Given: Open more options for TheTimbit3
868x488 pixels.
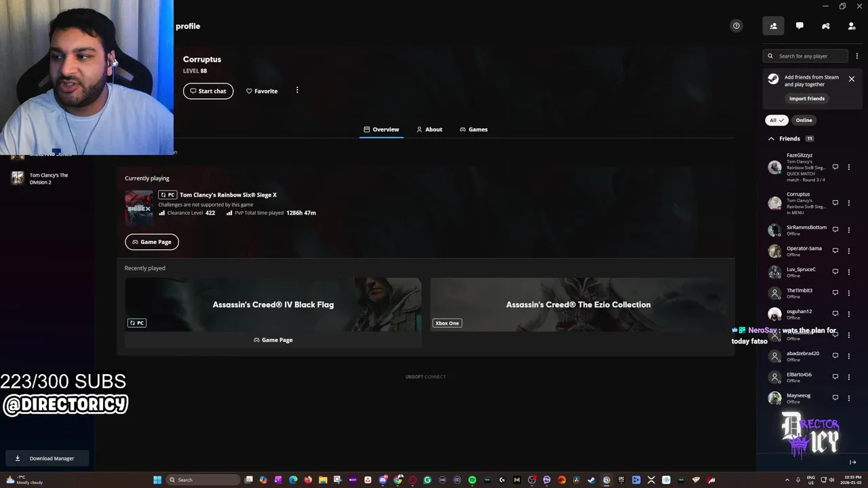Looking at the screenshot, I should point(849,293).
